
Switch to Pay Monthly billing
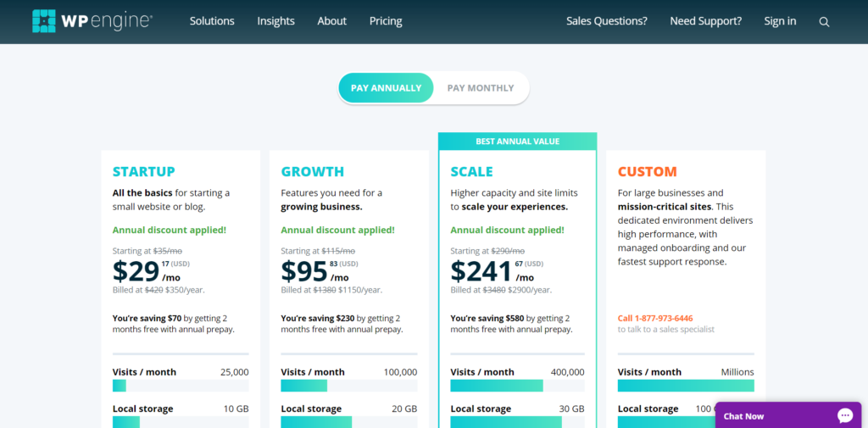pos(481,88)
